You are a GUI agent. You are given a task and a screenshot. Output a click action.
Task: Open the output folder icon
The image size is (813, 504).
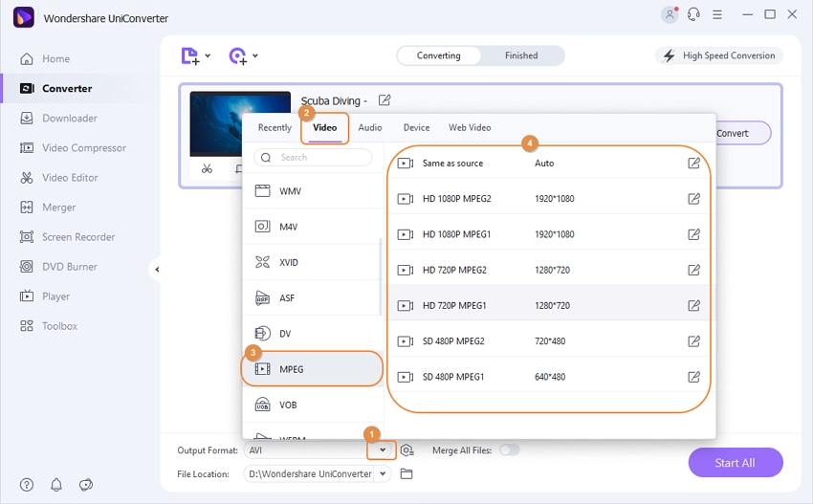click(x=406, y=474)
